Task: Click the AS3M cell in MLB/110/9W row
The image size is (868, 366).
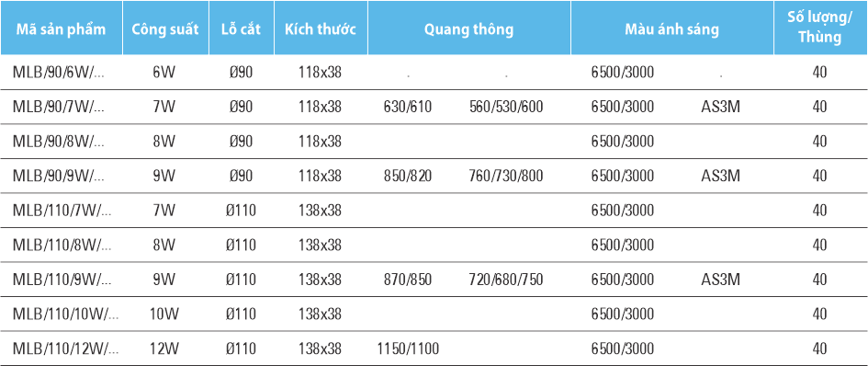Action: (x=720, y=280)
